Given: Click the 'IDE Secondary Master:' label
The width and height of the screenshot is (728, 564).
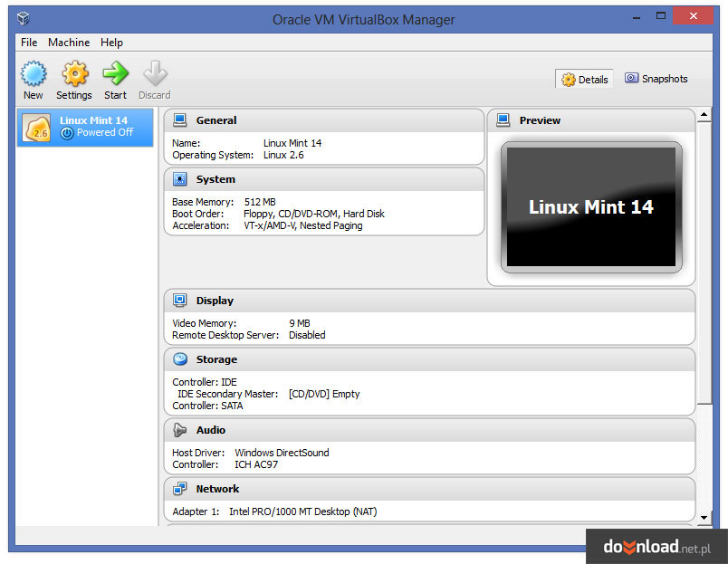Looking at the screenshot, I should click(x=228, y=394).
